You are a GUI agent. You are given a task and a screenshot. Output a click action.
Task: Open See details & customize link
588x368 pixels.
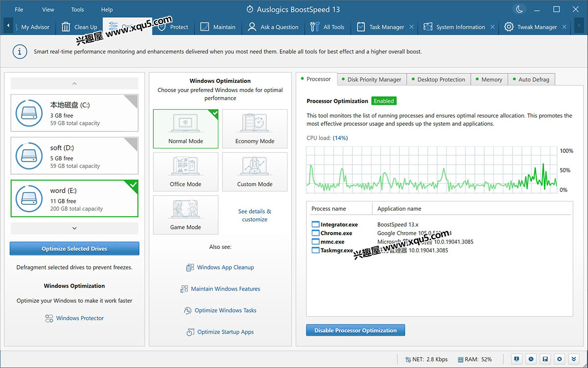[x=254, y=216]
